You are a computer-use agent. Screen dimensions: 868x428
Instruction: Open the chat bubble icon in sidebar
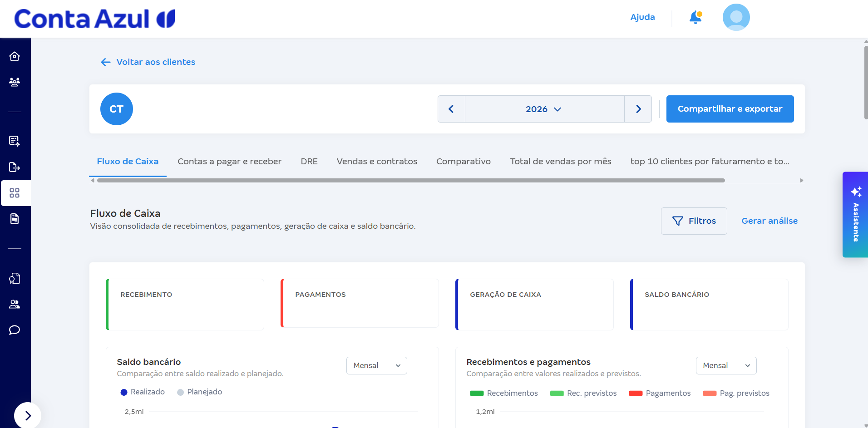pyautogui.click(x=15, y=330)
